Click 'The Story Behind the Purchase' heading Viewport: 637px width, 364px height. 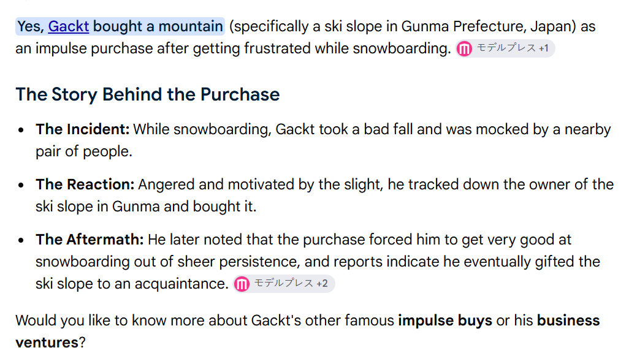click(x=148, y=94)
